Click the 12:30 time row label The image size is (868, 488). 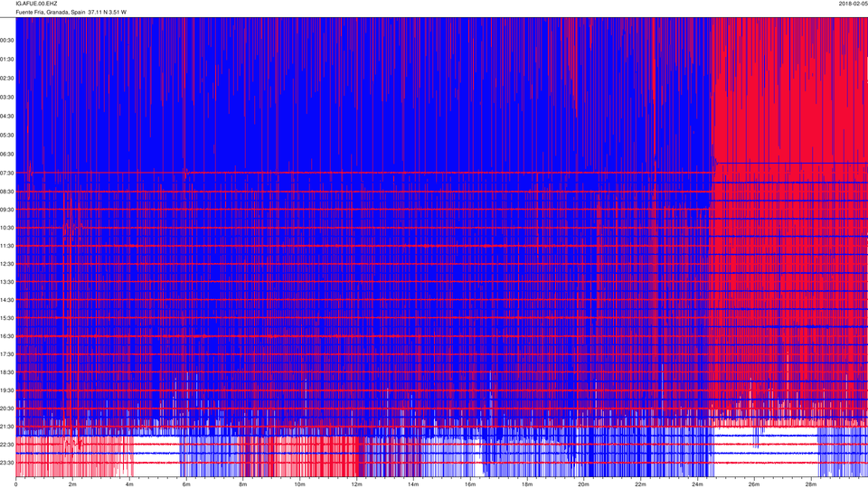coord(7,264)
